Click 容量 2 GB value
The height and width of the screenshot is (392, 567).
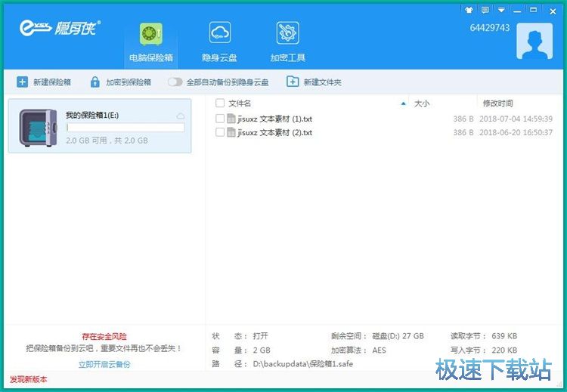262,350
